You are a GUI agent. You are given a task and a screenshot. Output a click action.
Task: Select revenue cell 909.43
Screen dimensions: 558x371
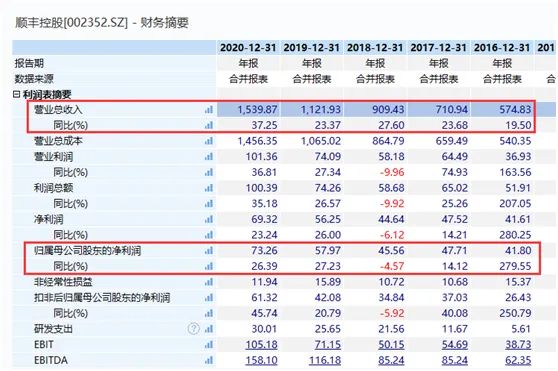tap(388, 110)
